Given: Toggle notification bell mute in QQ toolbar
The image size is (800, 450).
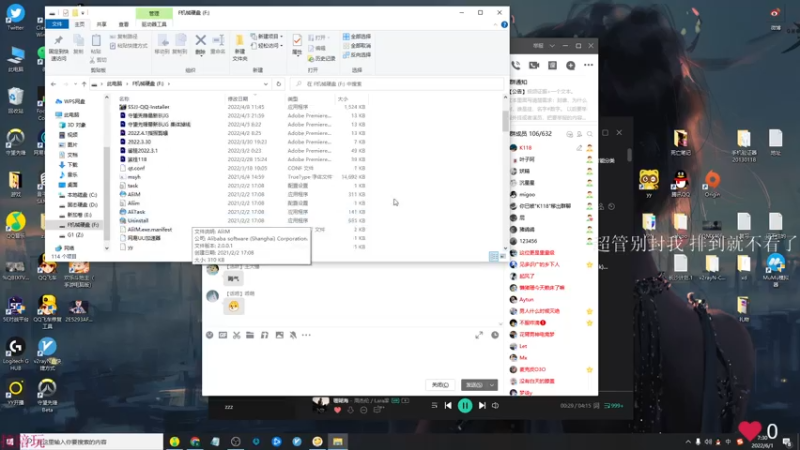Looking at the screenshot, I should point(293,335).
